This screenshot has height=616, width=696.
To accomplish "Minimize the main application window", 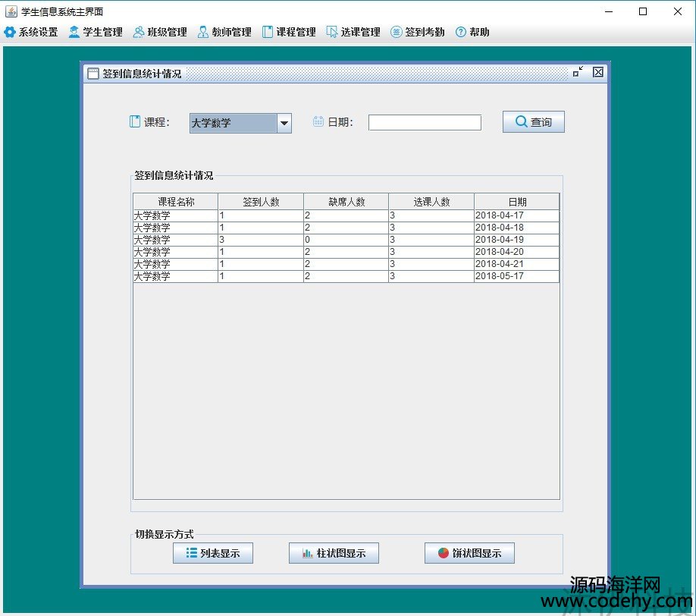I will point(609,11).
